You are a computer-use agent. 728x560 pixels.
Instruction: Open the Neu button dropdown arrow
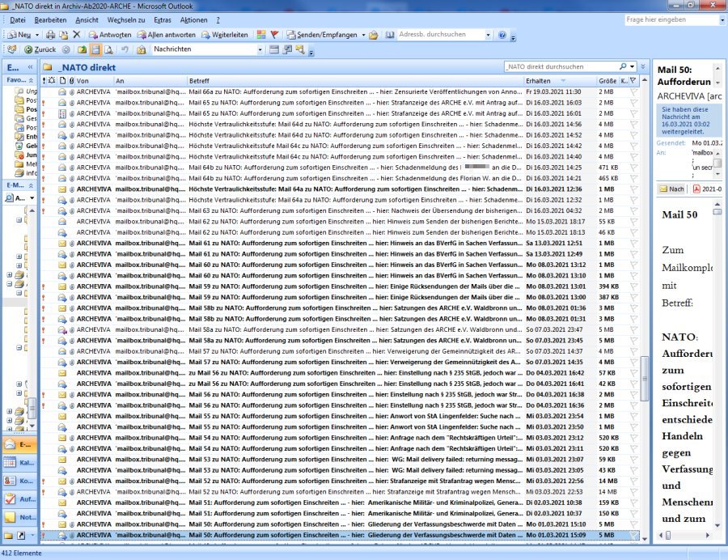coord(37,35)
